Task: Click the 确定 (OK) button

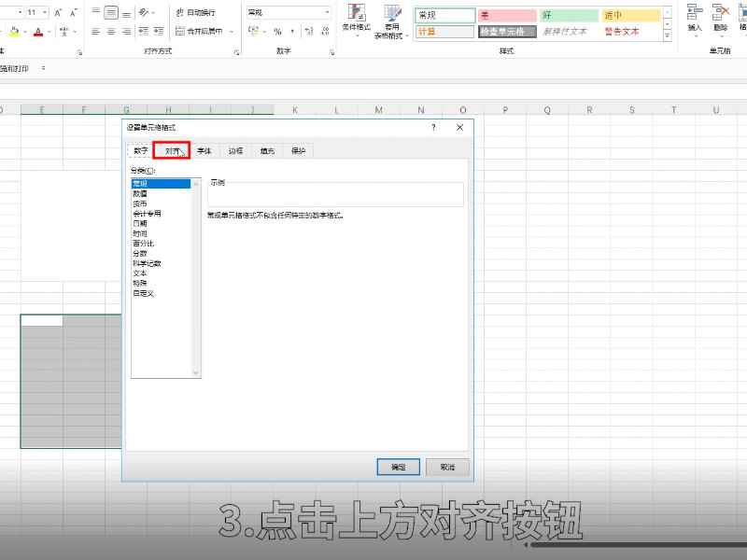Action: (399, 467)
